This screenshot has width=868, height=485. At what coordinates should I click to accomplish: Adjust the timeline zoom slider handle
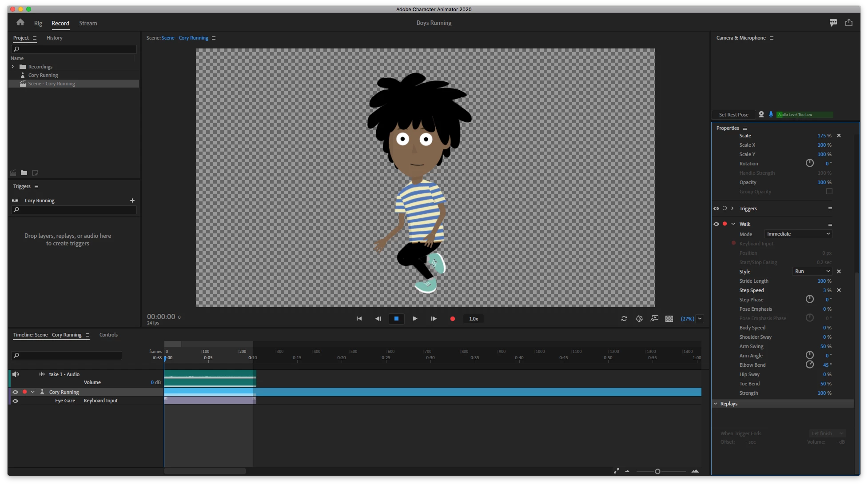tap(657, 471)
